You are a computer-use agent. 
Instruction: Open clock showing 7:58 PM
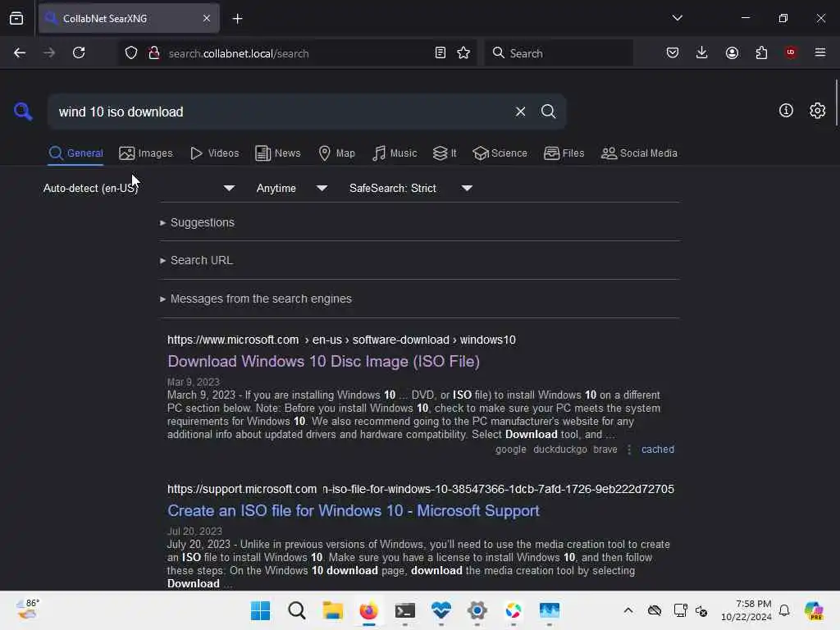point(746,610)
